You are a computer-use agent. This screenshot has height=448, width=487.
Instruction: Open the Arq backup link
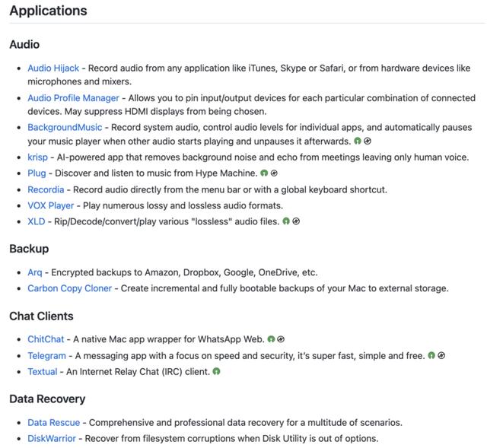tap(35, 272)
